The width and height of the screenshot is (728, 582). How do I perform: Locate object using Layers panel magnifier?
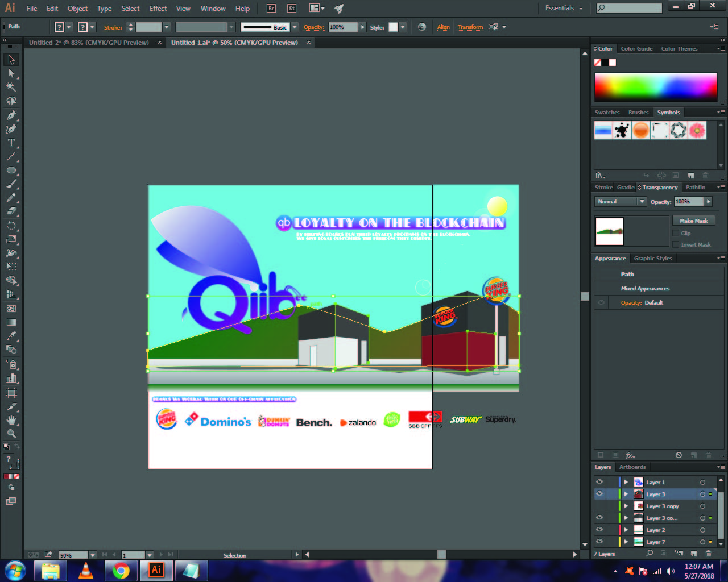[x=650, y=554]
